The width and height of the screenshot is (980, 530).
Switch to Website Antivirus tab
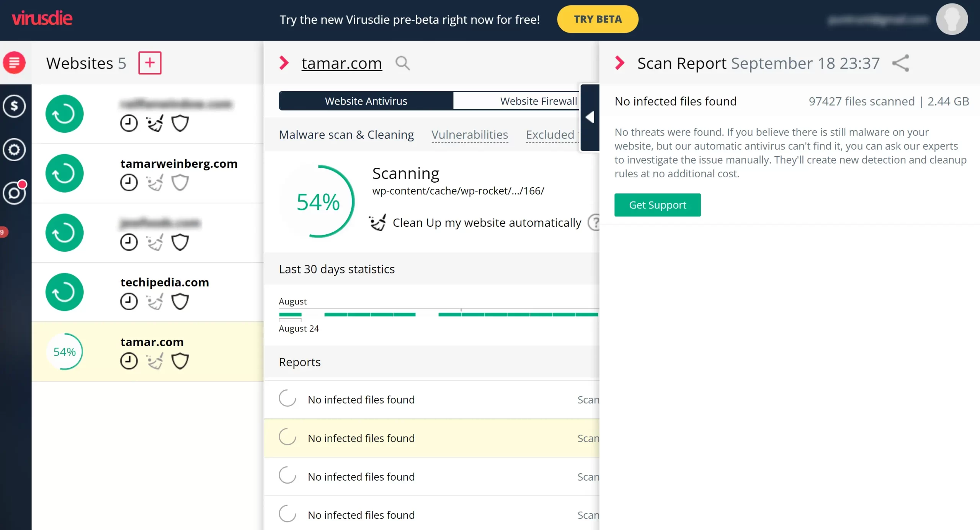366,101
